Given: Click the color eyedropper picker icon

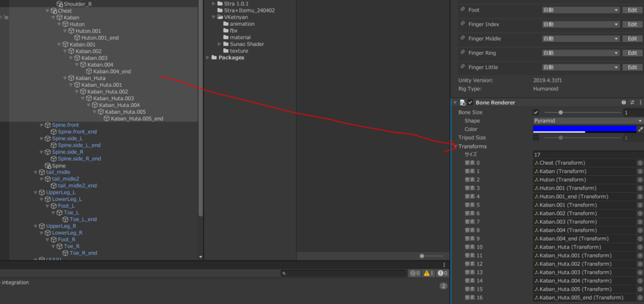Looking at the screenshot, I should pyautogui.click(x=640, y=129).
